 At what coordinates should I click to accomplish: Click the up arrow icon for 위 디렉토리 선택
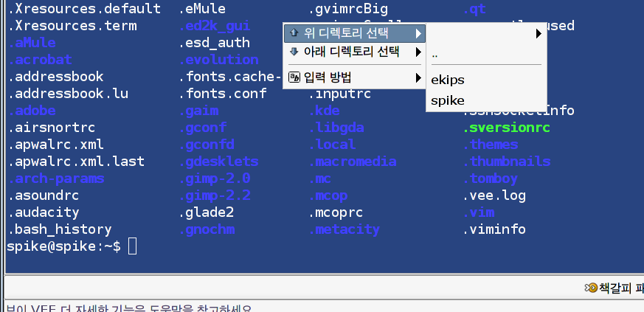pyautogui.click(x=294, y=33)
